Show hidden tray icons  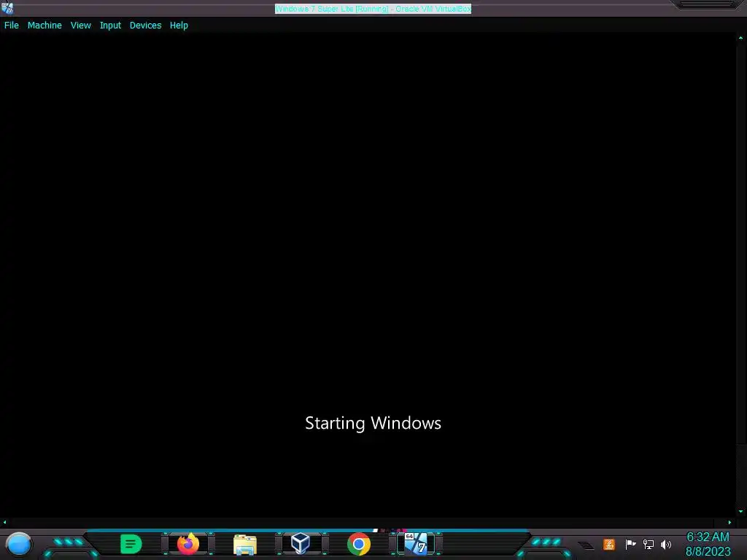(586, 545)
